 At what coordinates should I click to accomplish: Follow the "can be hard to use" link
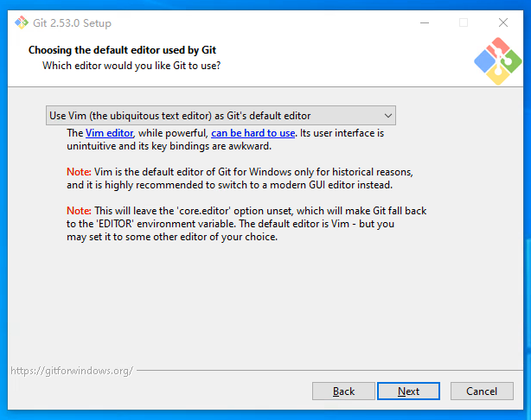253,133
